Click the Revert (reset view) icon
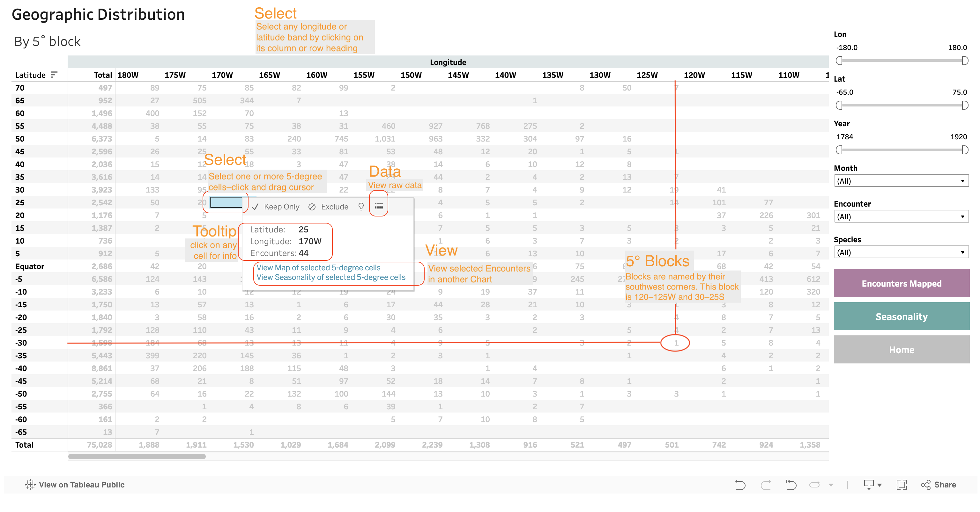Image resolution: width=980 pixels, height=512 pixels. point(791,485)
